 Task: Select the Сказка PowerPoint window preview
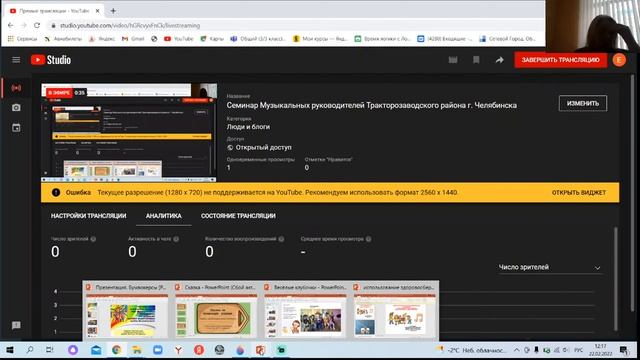[216, 311]
